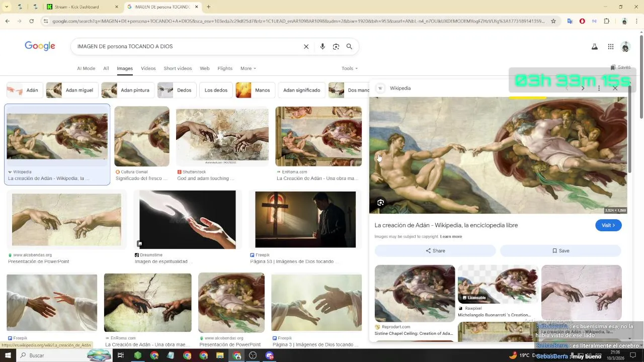Open Freepik Página 53 praying man thumbnail

(x=305, y=220)
